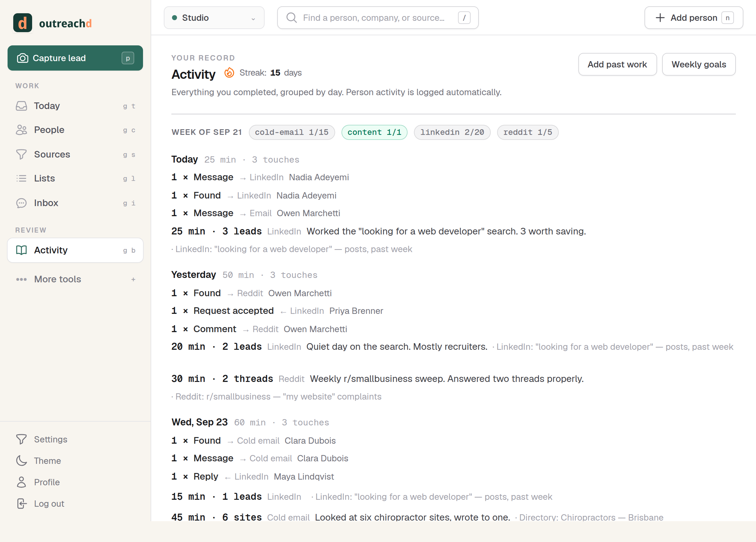The image size is (756, 542).
Task: Click the Theme moon icon
Action: 21,461
